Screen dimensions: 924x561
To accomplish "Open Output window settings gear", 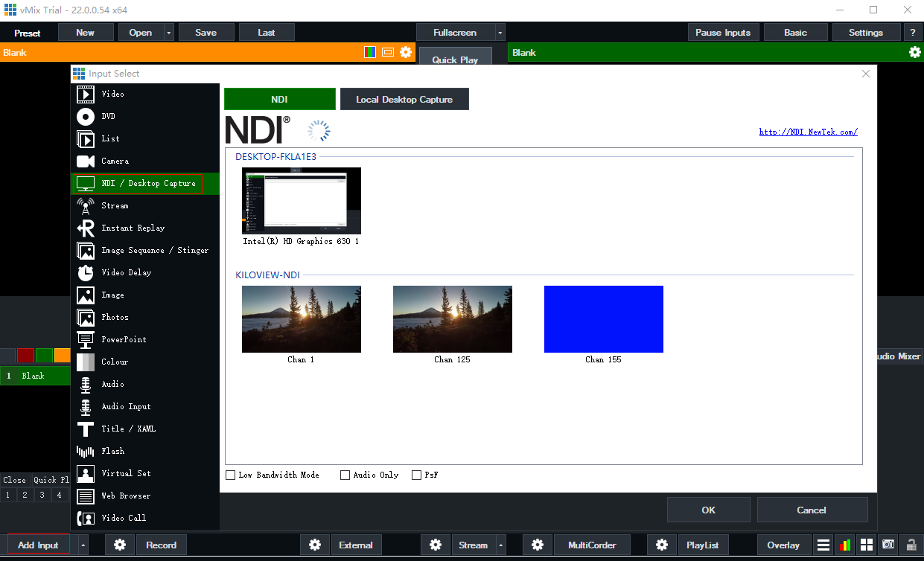I will click(915, 52).
